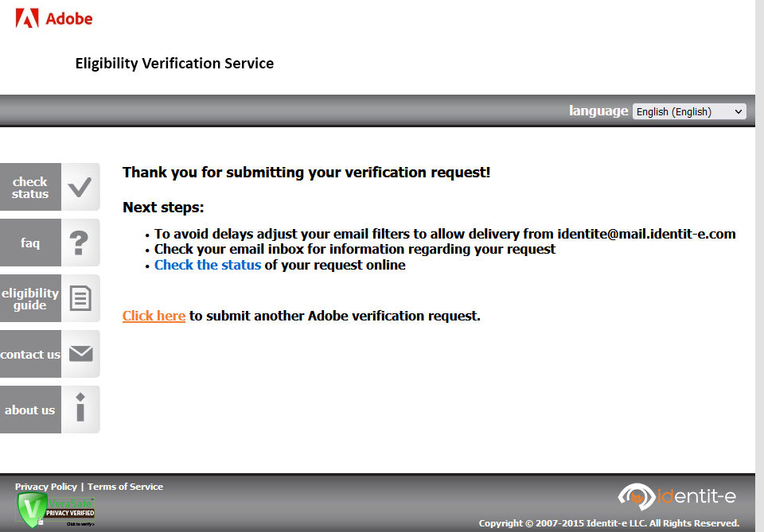Click the info icon beside about us
The width and height of the screenshot is (764, 532).
[x=80, y=408]
